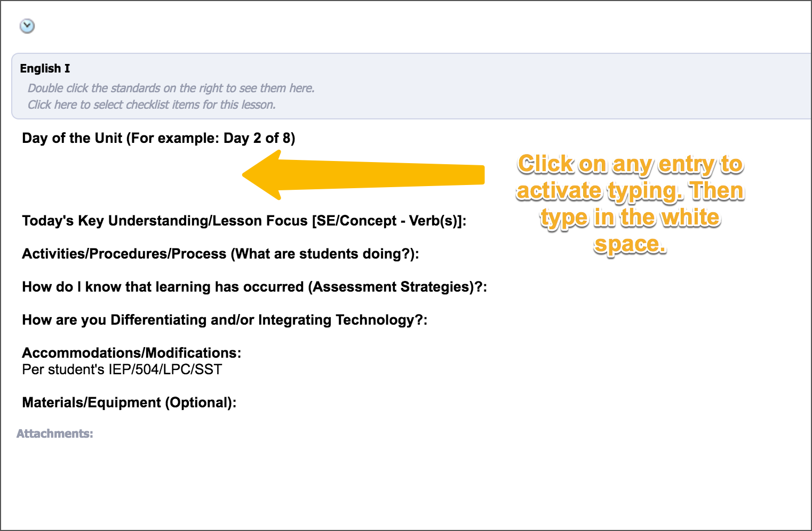Click the round down-chevron icon at top
The width and height of the screenshot is (812, 531).
[x=27, y=26]
